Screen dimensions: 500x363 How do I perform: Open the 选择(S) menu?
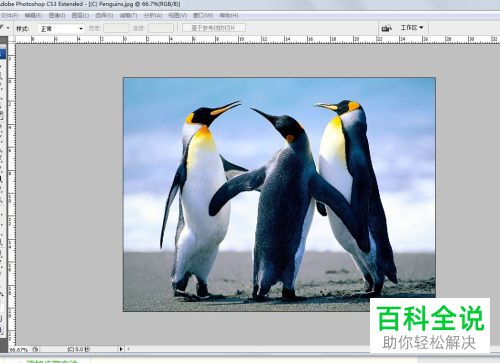point(104,15)
